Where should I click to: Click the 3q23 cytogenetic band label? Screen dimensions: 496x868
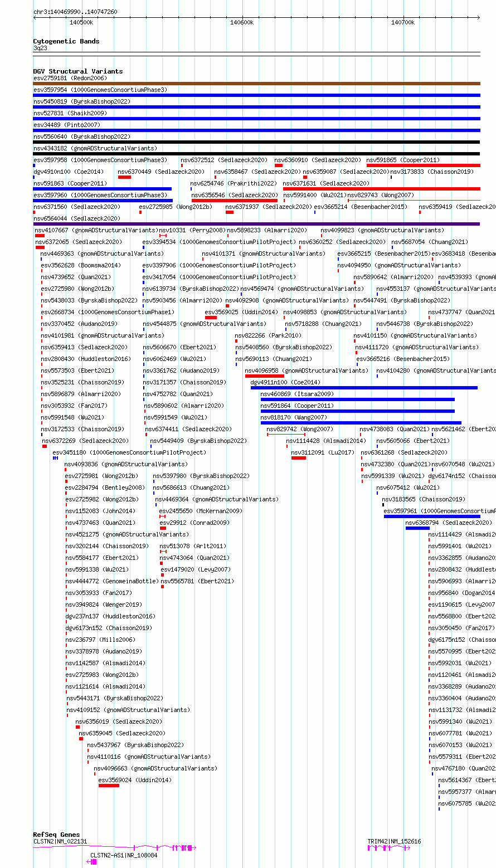(40, 48)
